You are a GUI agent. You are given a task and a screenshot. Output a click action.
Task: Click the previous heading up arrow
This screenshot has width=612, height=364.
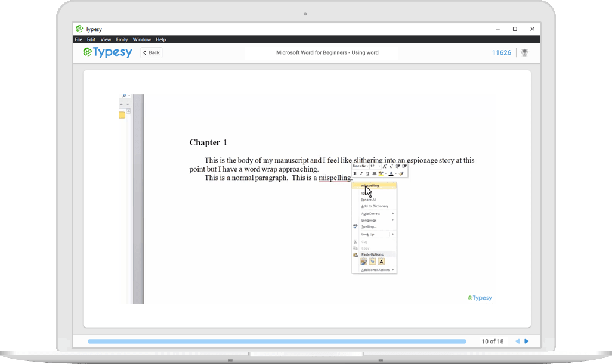(121, 104)
